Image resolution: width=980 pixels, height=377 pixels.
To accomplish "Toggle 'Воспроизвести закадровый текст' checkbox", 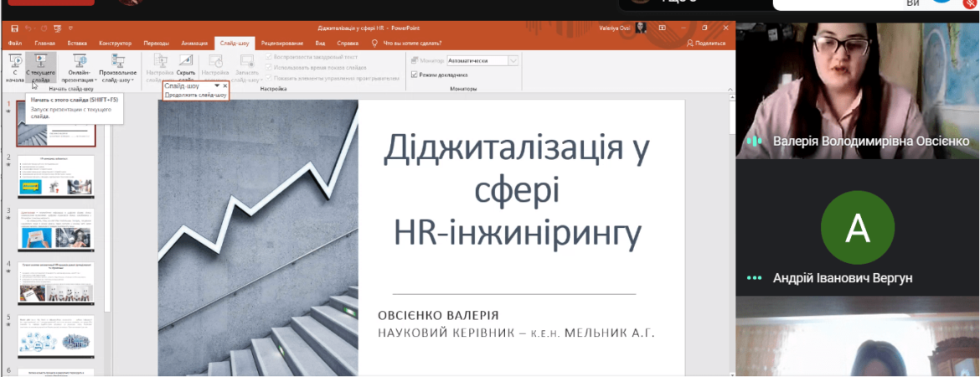I will tap(269, 56).
